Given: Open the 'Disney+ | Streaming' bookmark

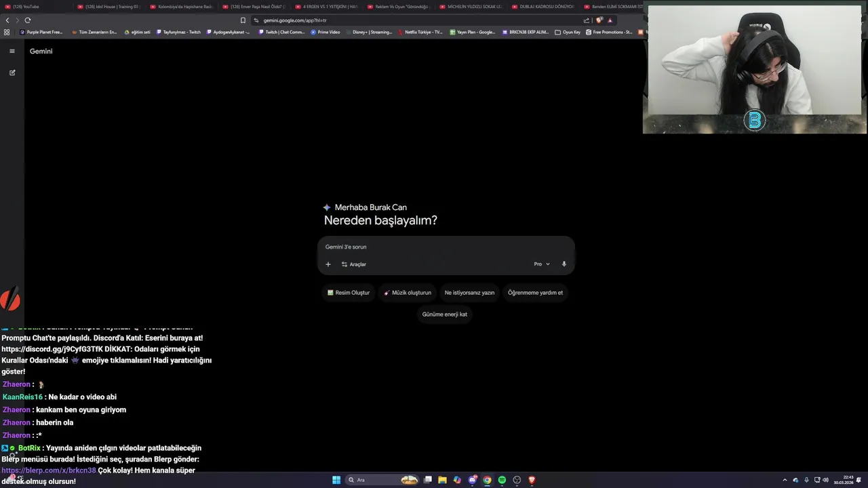Looking at the screenshot, I should pyautogui.click(x=369, y=32).
